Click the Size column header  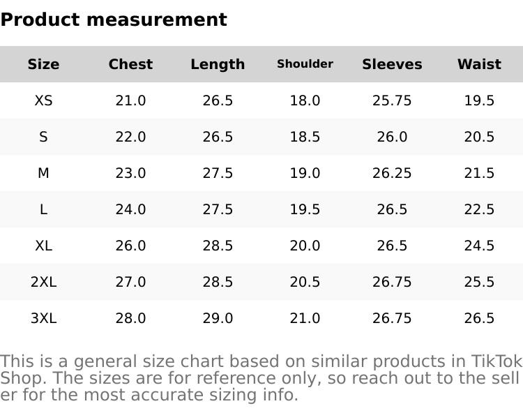pos(43,64)
